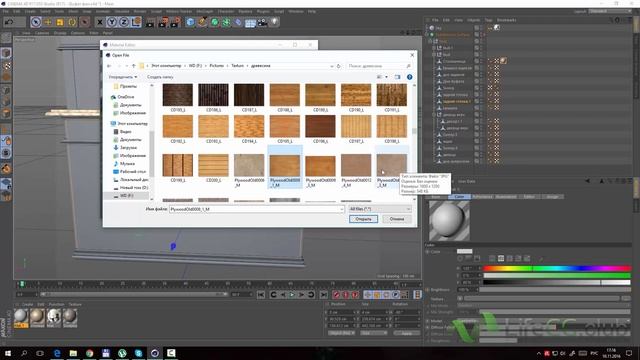Open the view mode dropdown arrow

386,77
